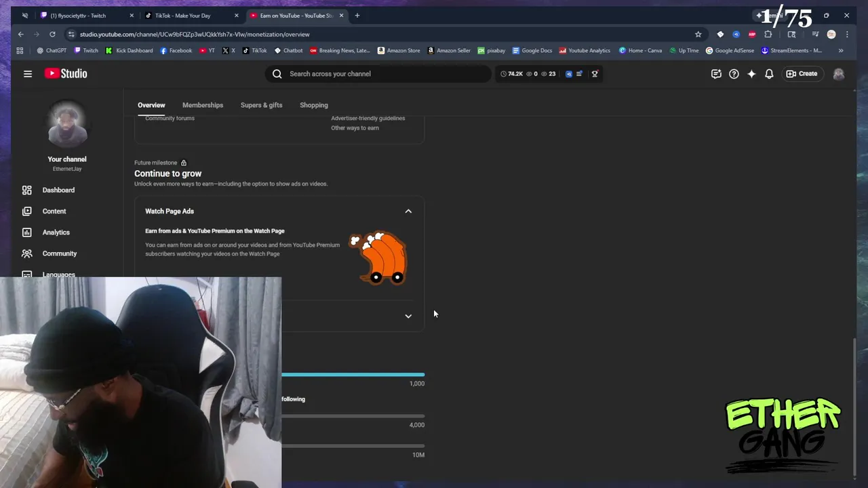Screen dimensions: 868x488
Task: Expand the collapsed section below Watch Page Ads
Action: [x=408, y=317]
